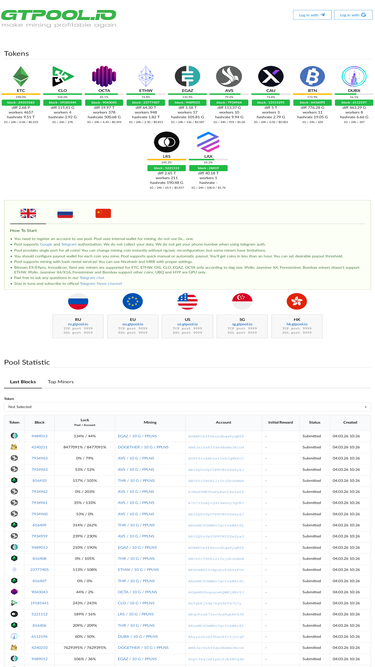Click the ETC luck progress bar
Image resolution: width=375 pixels, height=667 pixels.
20,94
